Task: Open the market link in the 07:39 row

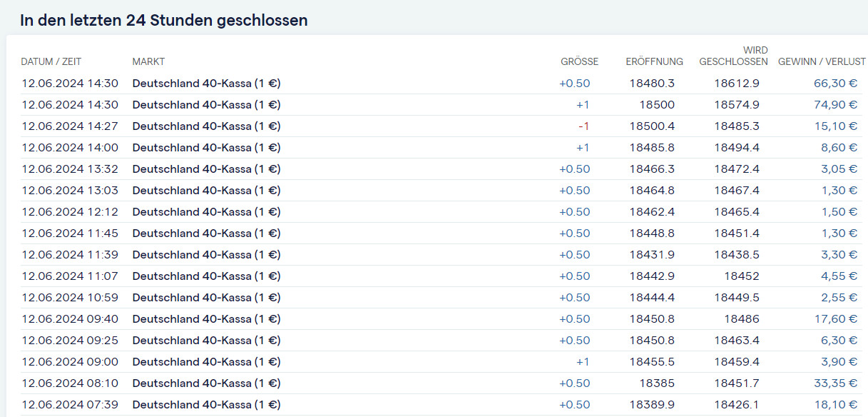Action: pyautogui.click(x=206, y=405)
